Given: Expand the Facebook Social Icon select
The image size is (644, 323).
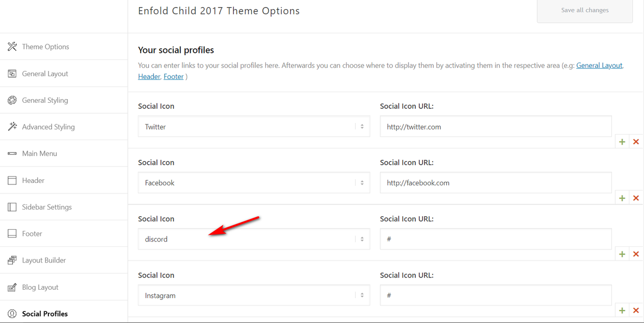Looking at the screenshot, I should click(x=254, y=183).
